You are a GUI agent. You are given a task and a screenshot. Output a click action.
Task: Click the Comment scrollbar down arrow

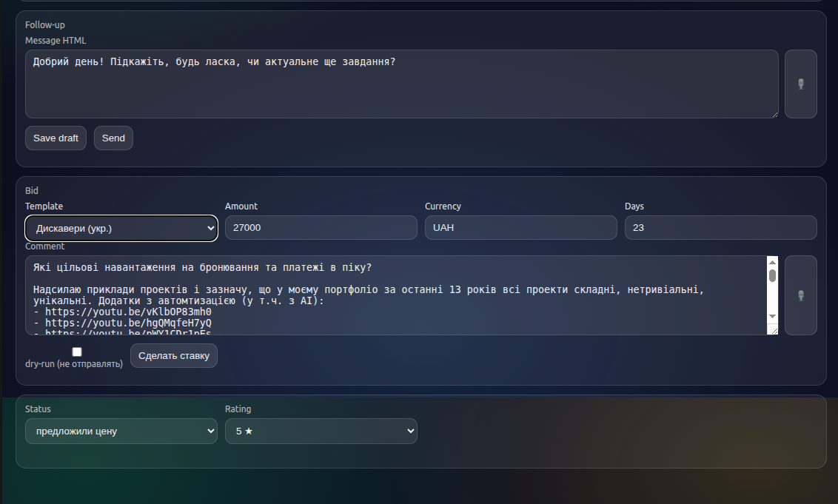coord(772,316)
